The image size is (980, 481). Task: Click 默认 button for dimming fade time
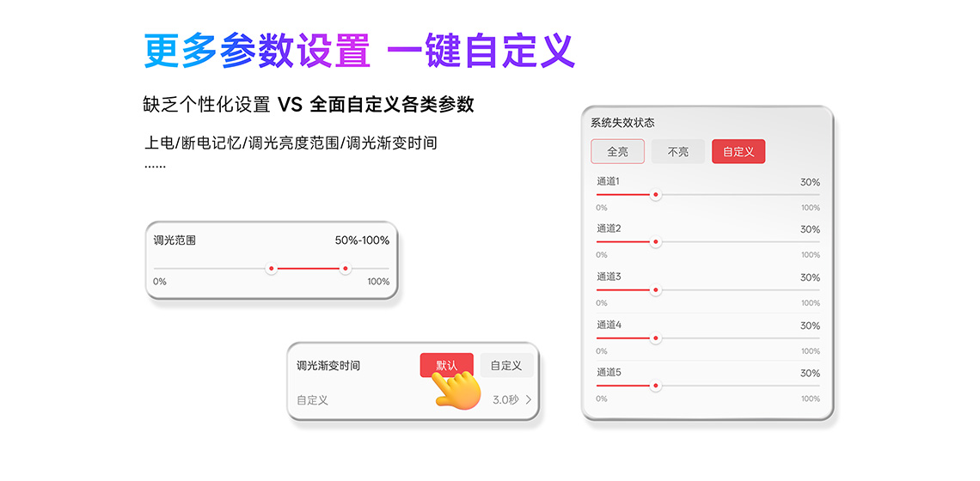point(446,365)
